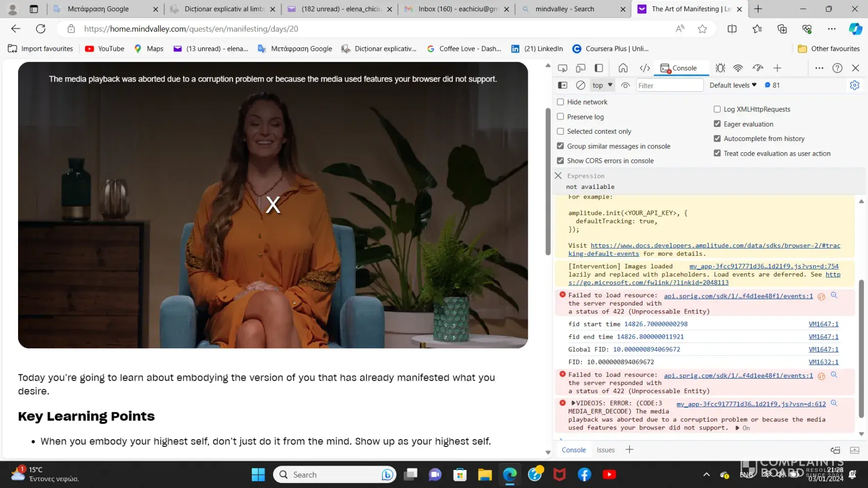Open the Network panel wifi icon
This screenshot has width=868, height=488.
(x=738, y=68)
